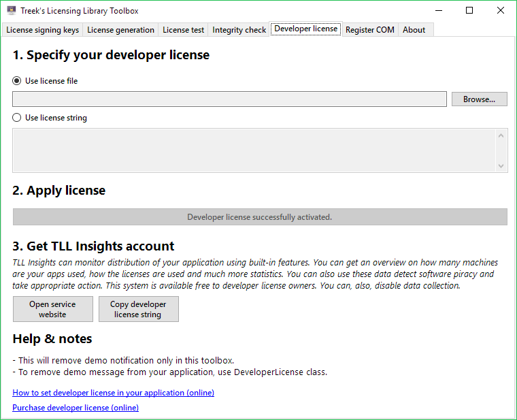Select the Developer license tab
This screenshot has height=420, width=517.
click(x=306, y=29)
